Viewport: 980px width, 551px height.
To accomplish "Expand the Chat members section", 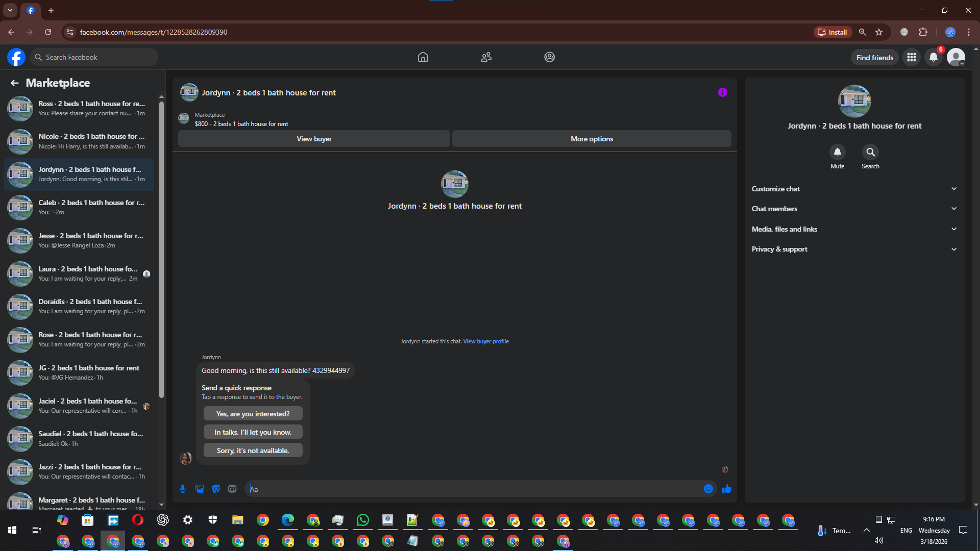I will [x=854, y=209].
